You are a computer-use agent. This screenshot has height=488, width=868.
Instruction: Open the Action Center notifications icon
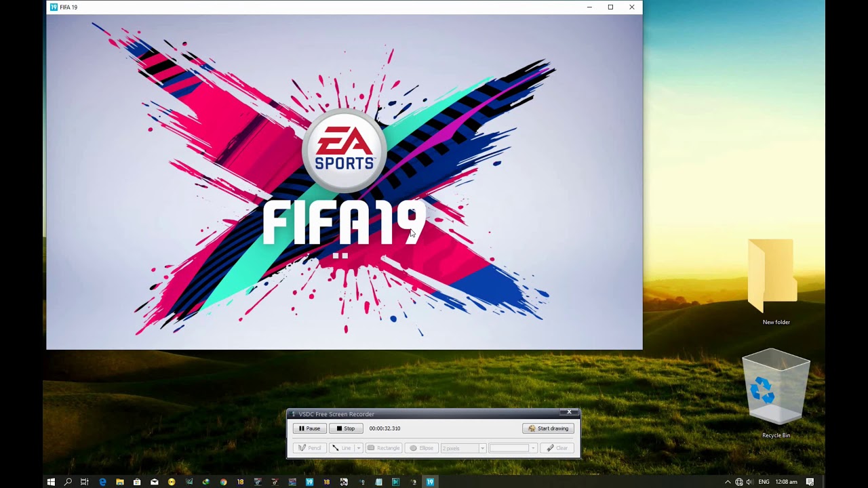click(810, 482)
